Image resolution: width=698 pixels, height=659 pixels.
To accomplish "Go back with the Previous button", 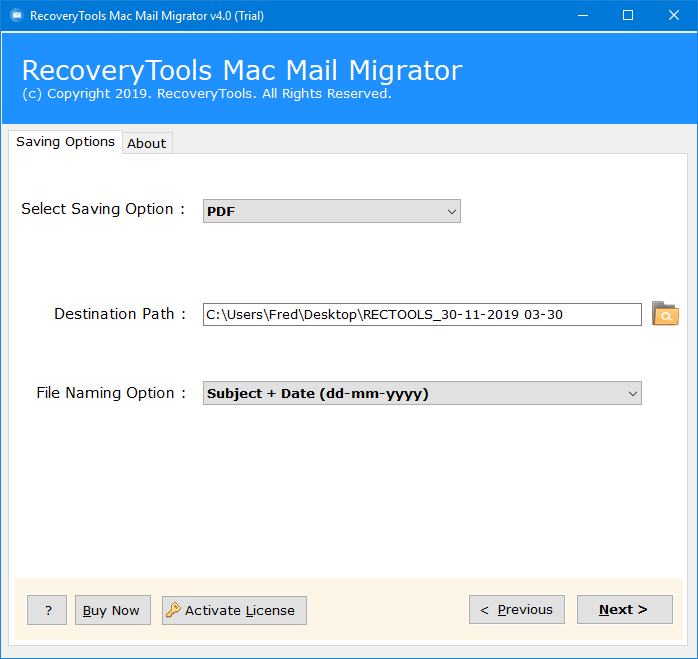I will pyautogui.click(x=516, y=609).
